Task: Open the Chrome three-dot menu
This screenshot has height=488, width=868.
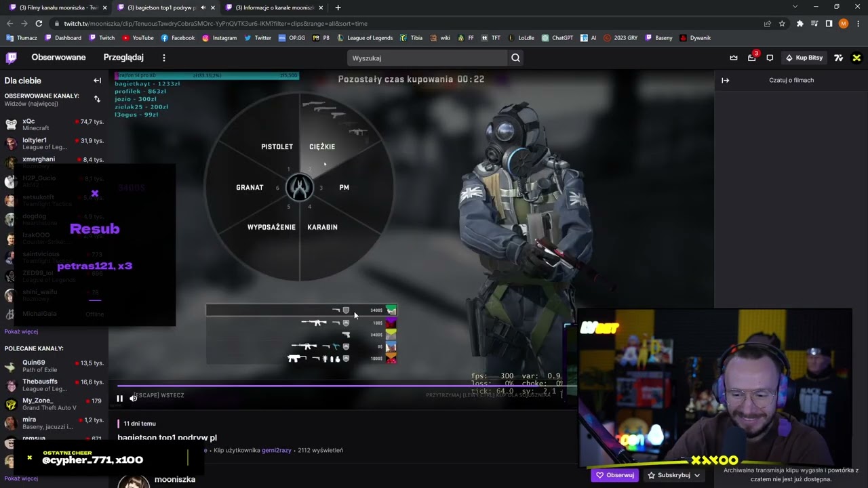Action: pyautogui.click(x=858, y=23)
